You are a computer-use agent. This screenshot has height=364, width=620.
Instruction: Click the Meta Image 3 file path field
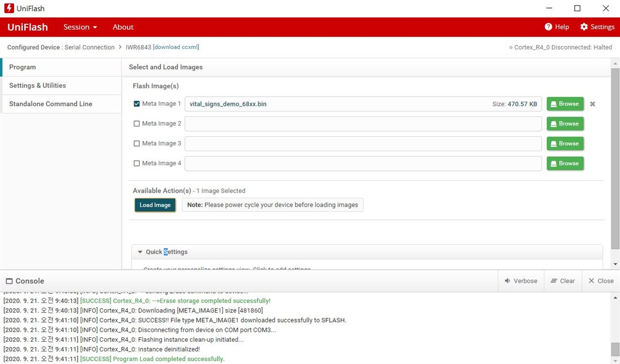[x=363, y=144]
